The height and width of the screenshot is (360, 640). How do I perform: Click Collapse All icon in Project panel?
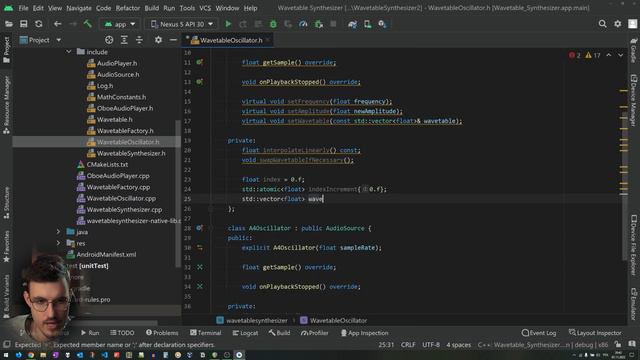[139, 40]
